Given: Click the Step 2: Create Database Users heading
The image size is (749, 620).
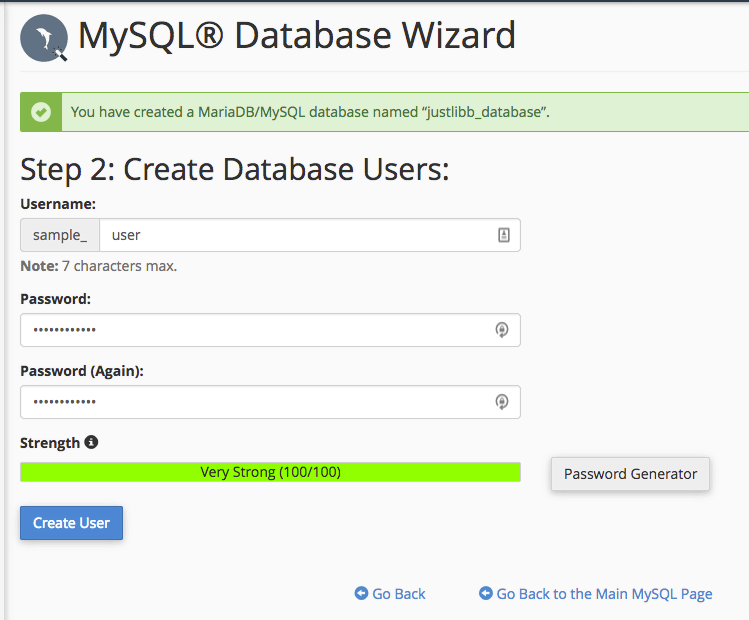Looking at the screenshot, I should pyautogui.click(x=235, y=170).
